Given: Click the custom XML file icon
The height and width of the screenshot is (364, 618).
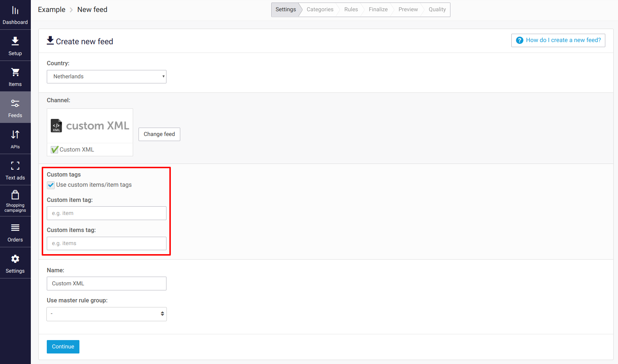Looking at the screenshot, I should pyautogui.click(x=56, y=126).
